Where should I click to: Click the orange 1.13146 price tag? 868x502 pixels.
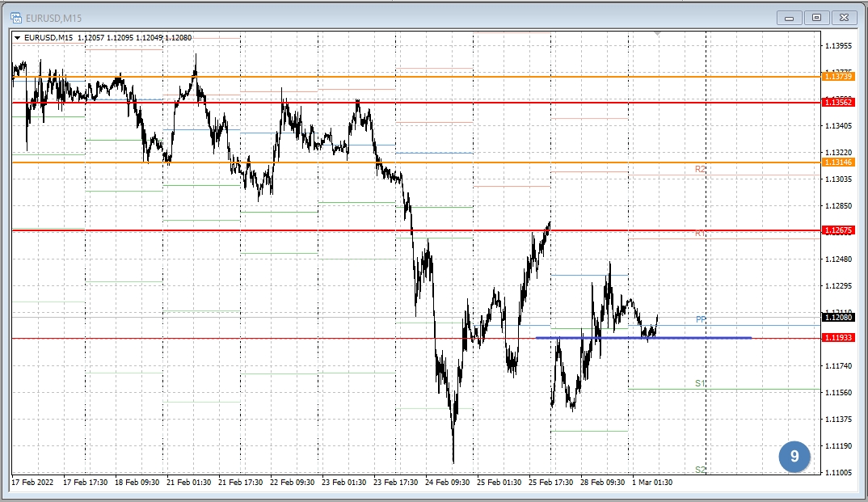[x=837, y=162]
